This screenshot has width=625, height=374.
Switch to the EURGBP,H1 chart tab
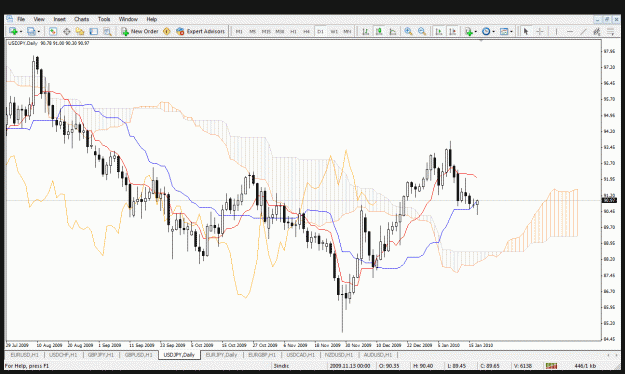pyautogui.click(x=262, y=354)
